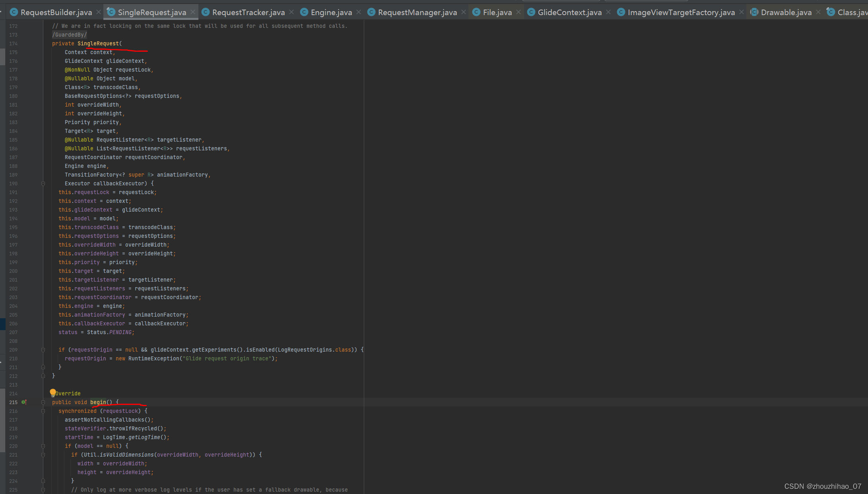868x494 pixels.
Task: Click the /GuardedBy/ annotation on line 173
Action: pos(70,35)
